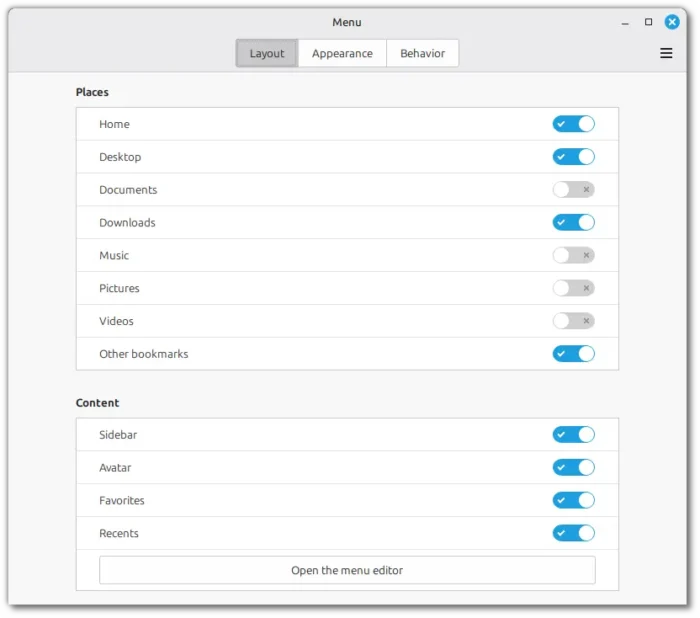Minimize the Menu settings window

click(624, 22)
